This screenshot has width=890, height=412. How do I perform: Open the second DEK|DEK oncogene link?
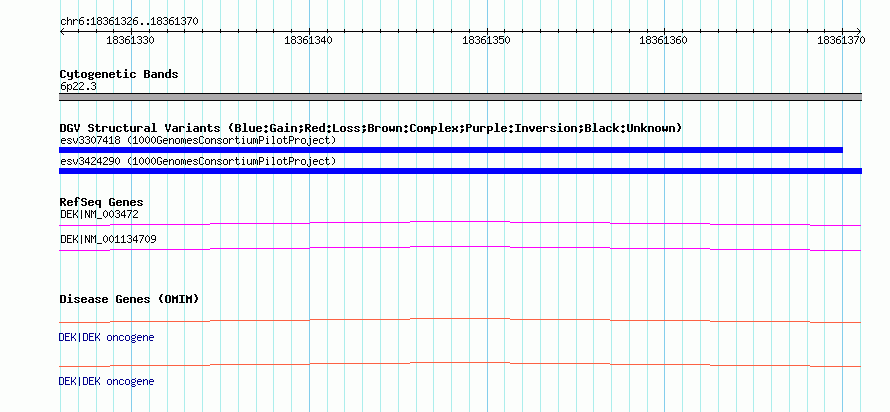pyautogui.click(x=106, y=381)
